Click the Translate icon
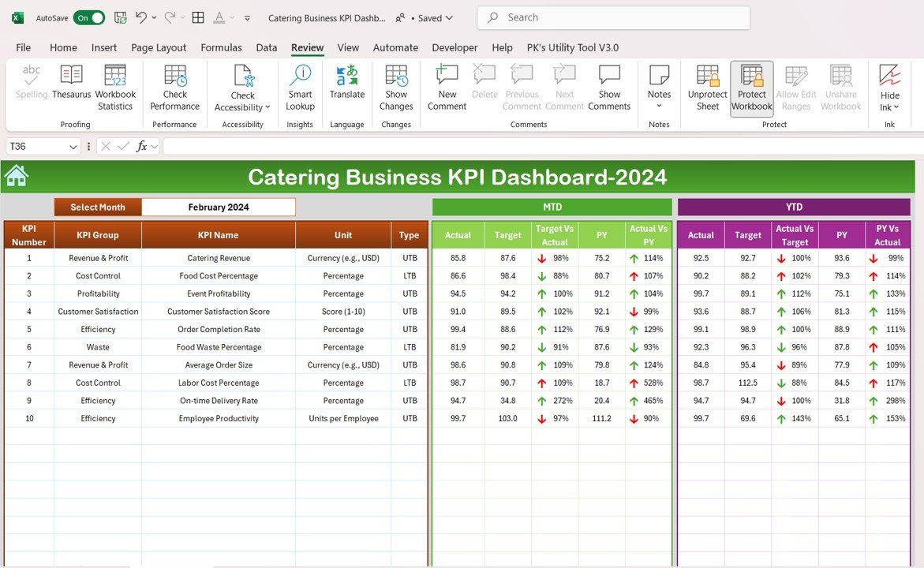This screenshot has width=924, height=568. [x=347, y=82]
